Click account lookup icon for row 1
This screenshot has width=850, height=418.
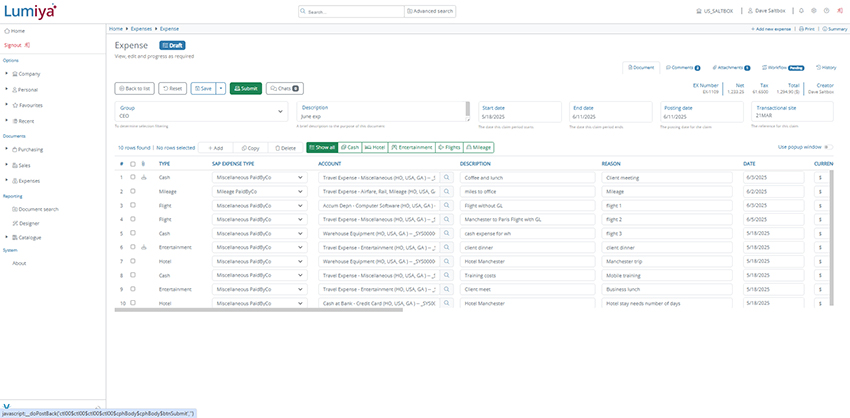[x=447, y=177]
